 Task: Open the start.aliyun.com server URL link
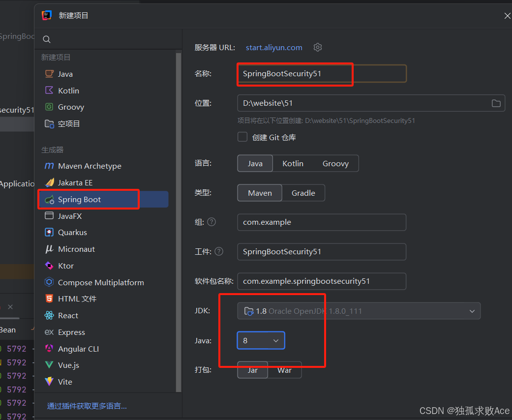(x=274, y=47)
